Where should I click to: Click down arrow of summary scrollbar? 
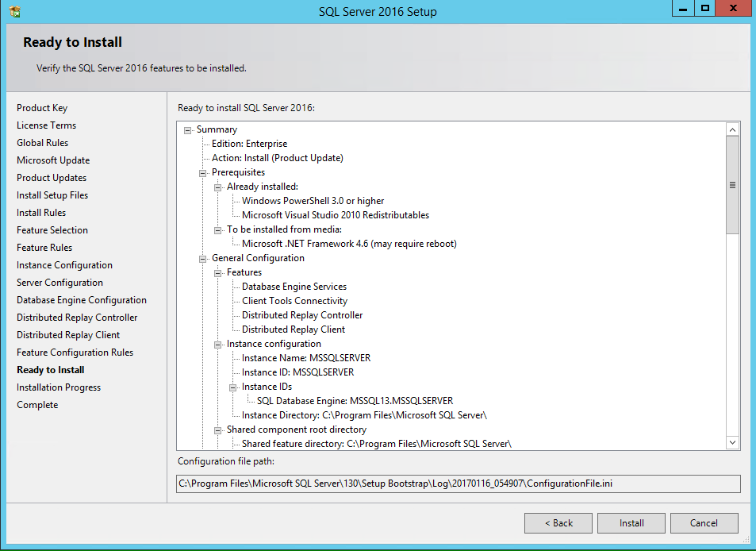[732, 442]
